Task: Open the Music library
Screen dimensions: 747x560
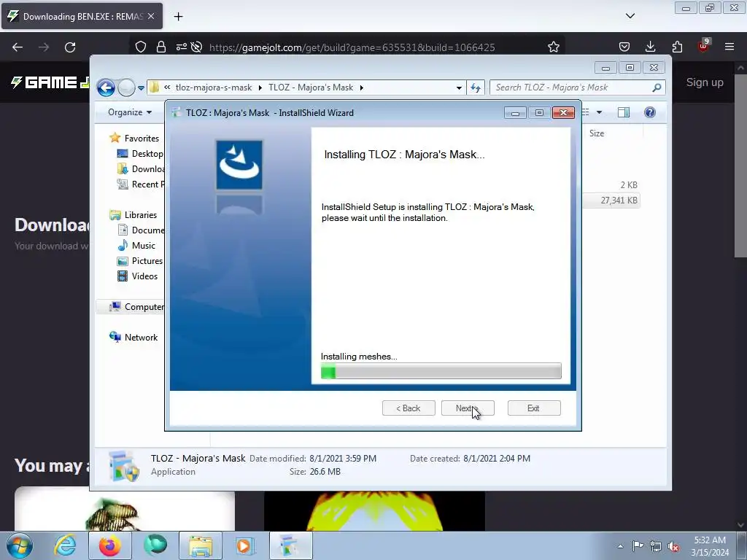Action: tap(136, 246)
